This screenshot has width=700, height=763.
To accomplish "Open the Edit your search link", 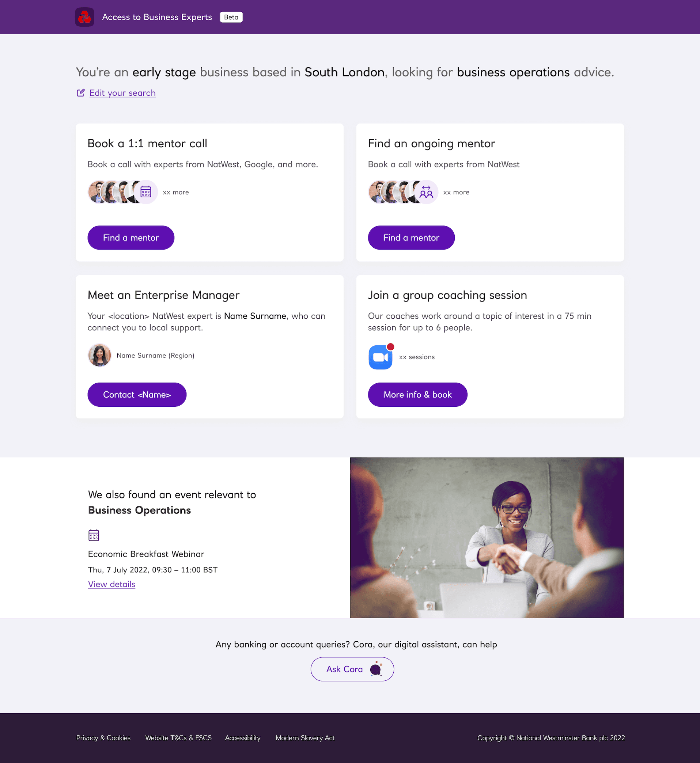I will tap(122, 93).
